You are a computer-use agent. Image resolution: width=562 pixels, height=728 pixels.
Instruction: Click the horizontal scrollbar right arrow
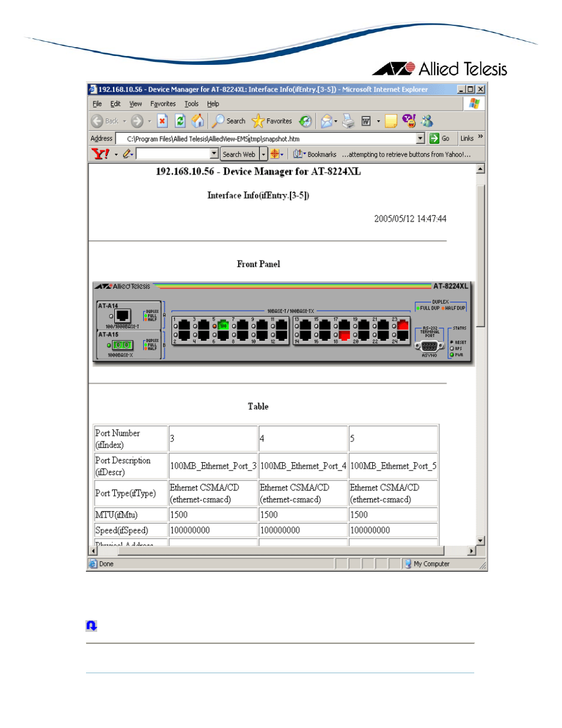(x=471, y=551)
